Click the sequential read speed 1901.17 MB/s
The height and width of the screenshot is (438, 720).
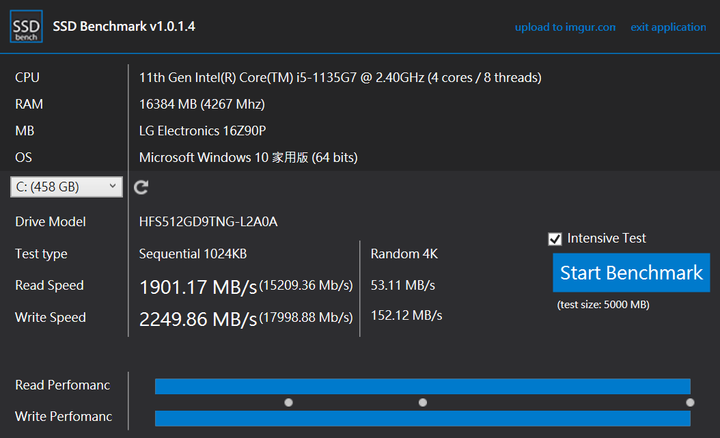[x=197, y=287]
